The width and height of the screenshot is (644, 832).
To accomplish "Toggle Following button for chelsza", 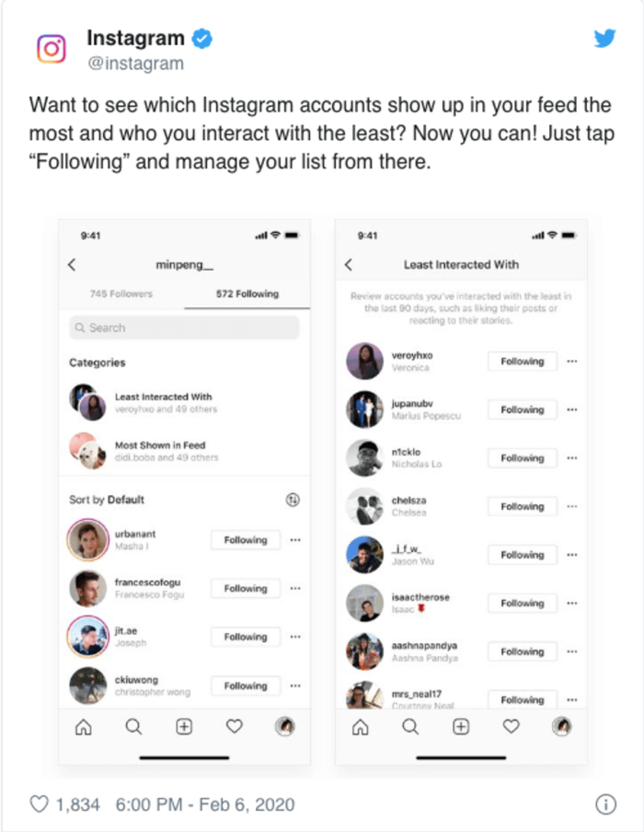I will (523, 507).
